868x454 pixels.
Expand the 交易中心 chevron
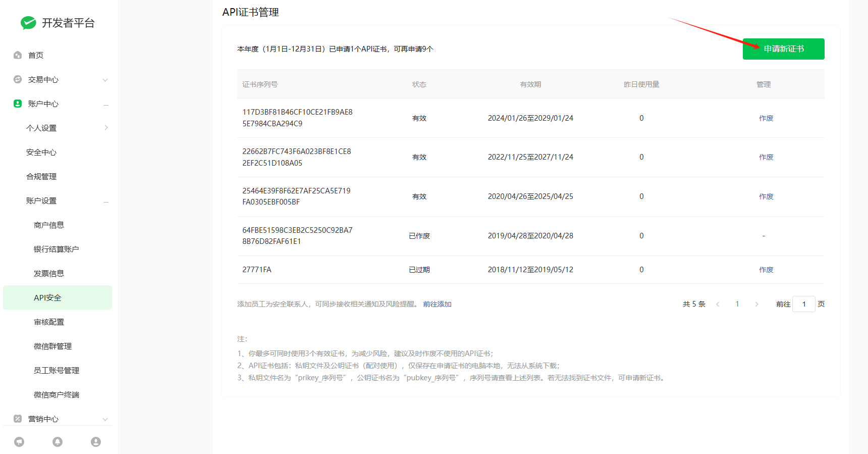click(105, 80)
